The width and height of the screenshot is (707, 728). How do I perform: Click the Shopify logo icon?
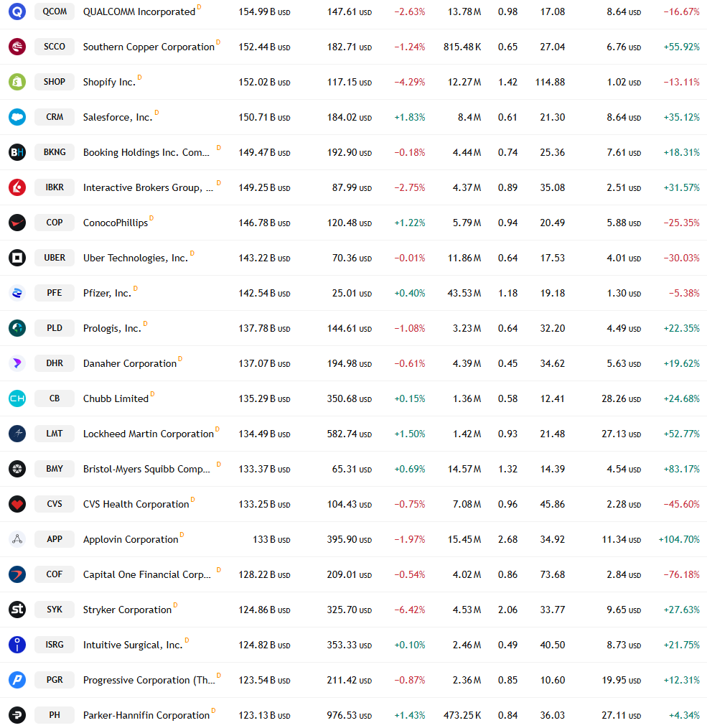[17, 82]
